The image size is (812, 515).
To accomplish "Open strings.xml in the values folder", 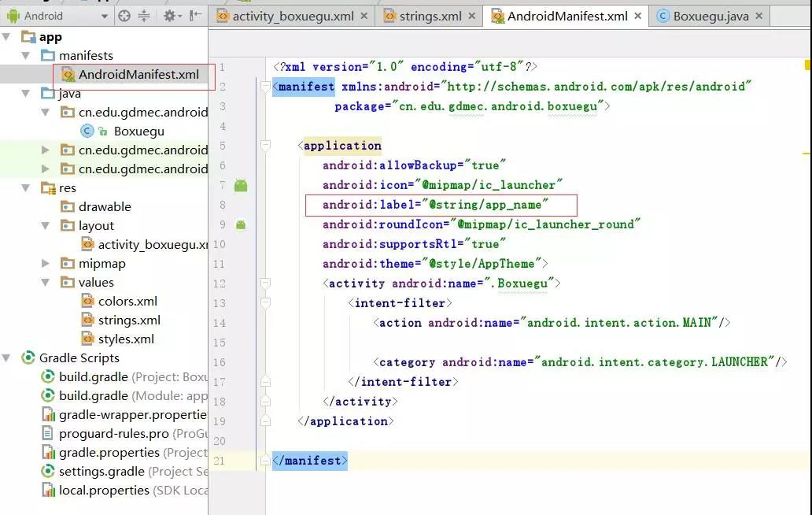I will point(129,320).
